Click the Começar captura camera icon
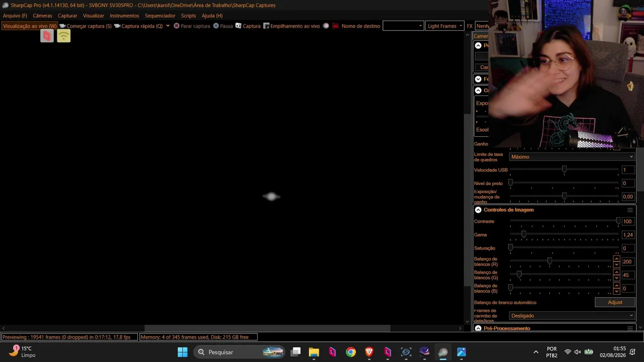 click(x=62, y=26)
